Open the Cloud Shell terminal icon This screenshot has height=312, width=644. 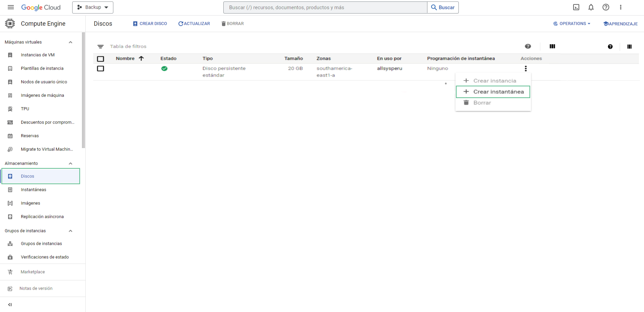[x=576, y=7]
